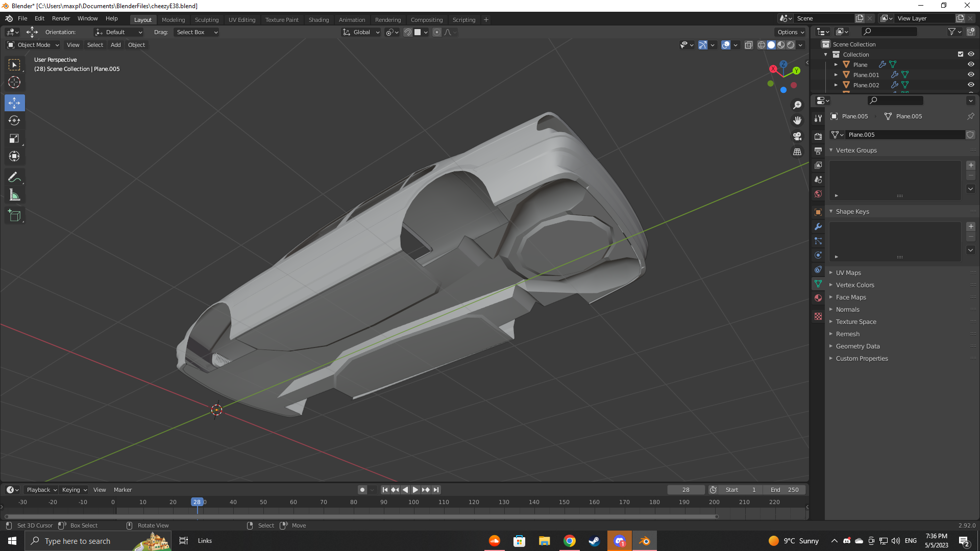This screenshot has width=980, height=551.
Task: Click the Options button in the header
Action: pyautogui.click(x=791, y=32)
